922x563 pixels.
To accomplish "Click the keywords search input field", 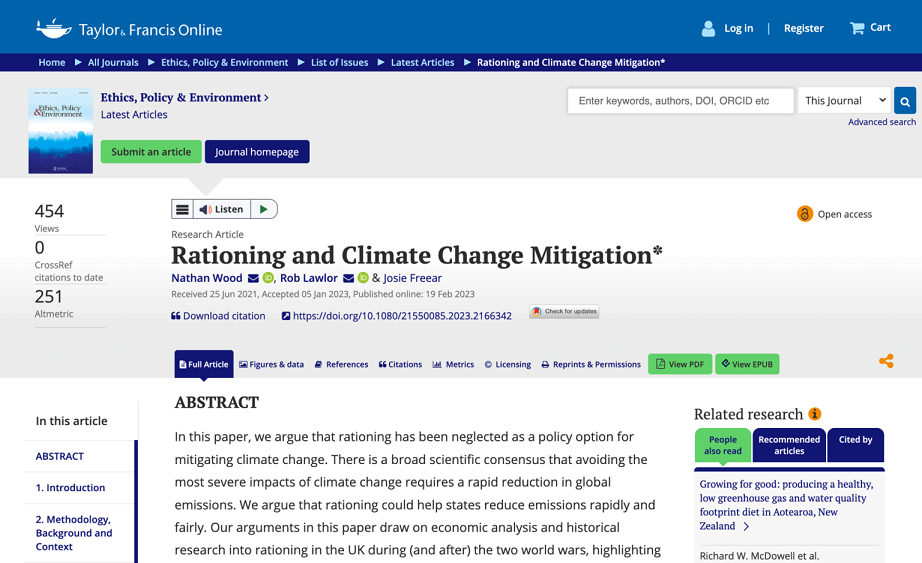I will tap(680, 101).
